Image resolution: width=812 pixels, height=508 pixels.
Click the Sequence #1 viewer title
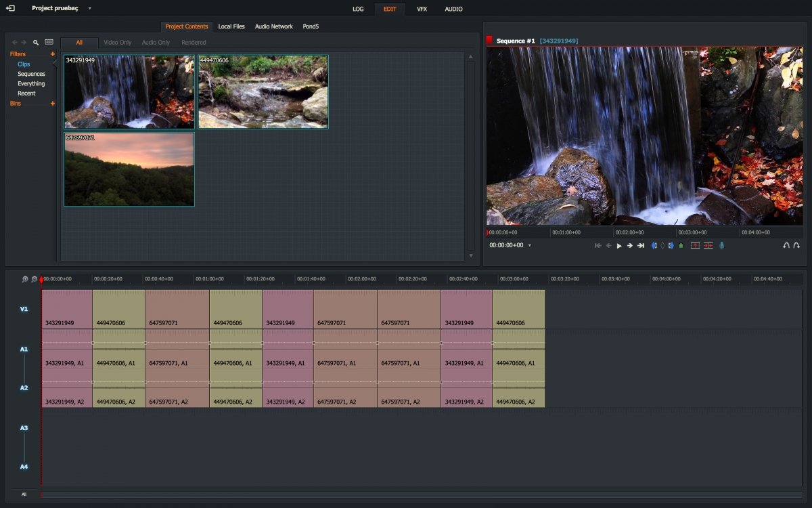pyautogui.click(x=516, y=41)
